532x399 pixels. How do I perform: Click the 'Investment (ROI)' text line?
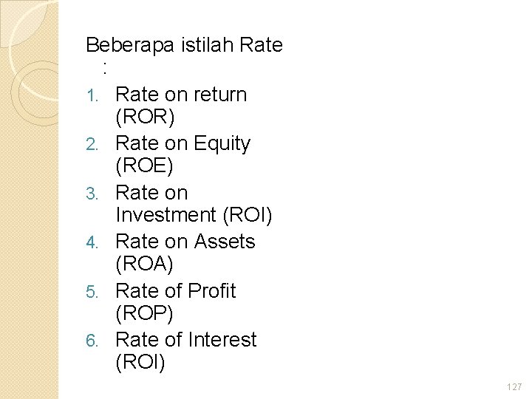(194, 216)
